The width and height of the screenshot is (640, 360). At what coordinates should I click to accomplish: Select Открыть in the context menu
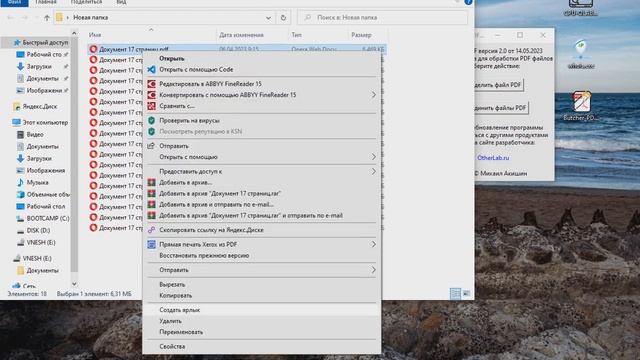point(262,58)
